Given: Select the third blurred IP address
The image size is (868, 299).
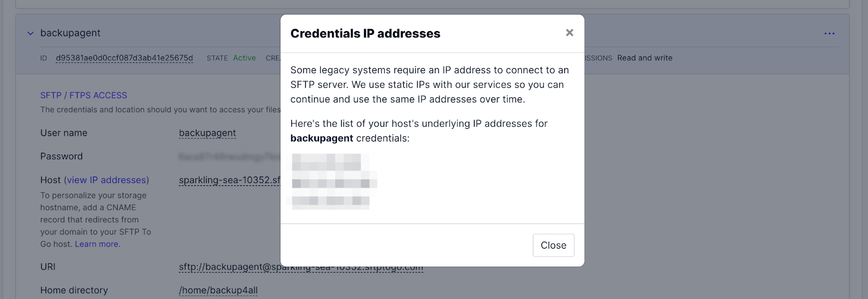Looking at the screenshot, I should pos(330,201).
